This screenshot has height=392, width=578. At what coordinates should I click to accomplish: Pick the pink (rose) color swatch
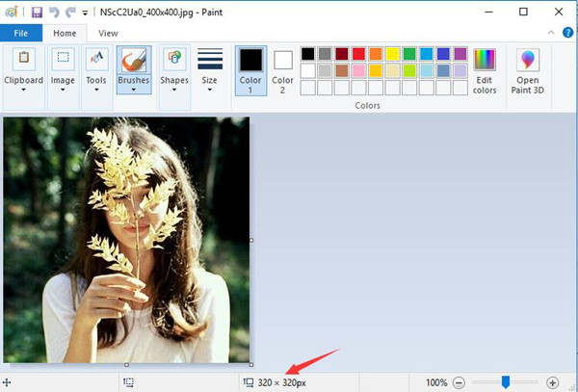coord(358,70)
